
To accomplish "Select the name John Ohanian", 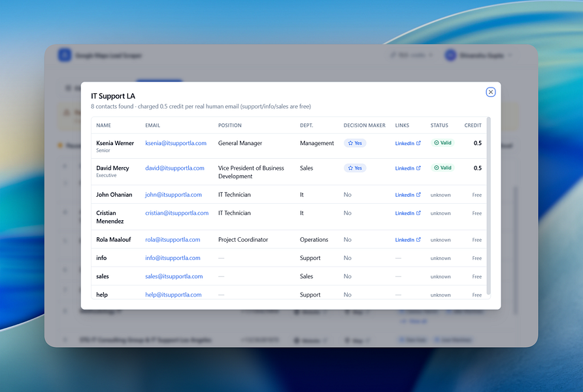I will pyautogui.click(x=114, y=195).
